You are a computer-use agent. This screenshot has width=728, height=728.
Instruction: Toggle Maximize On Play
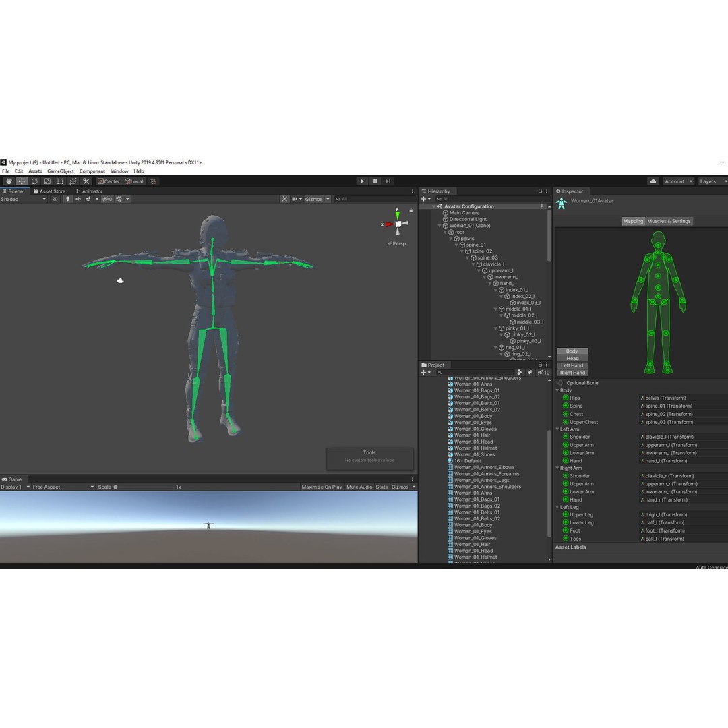click(x=322, y=487)
